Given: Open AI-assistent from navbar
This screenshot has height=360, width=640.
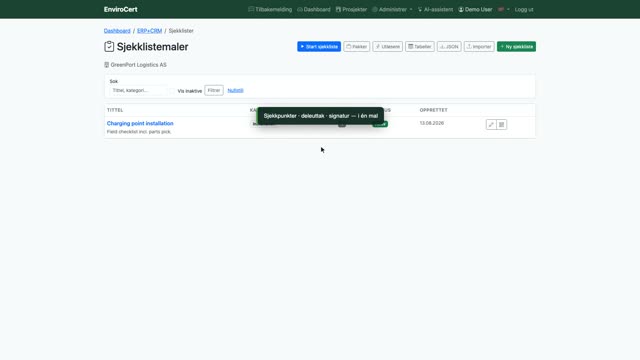Looking at the screenshot, I should click(x=435, y=9).
